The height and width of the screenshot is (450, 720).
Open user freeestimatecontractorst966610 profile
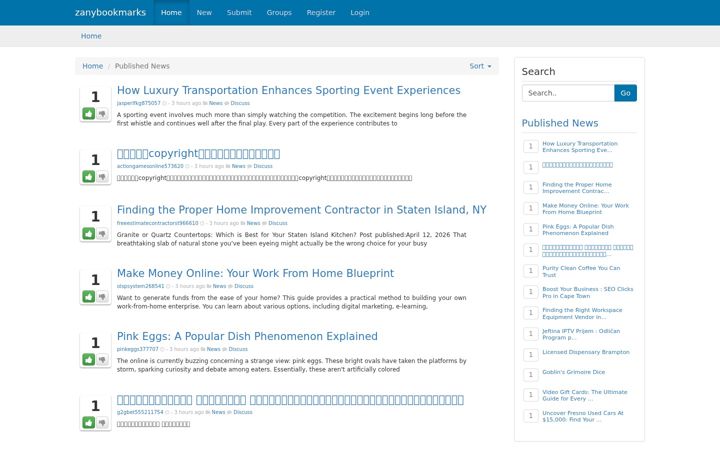[x=158, y=223]
